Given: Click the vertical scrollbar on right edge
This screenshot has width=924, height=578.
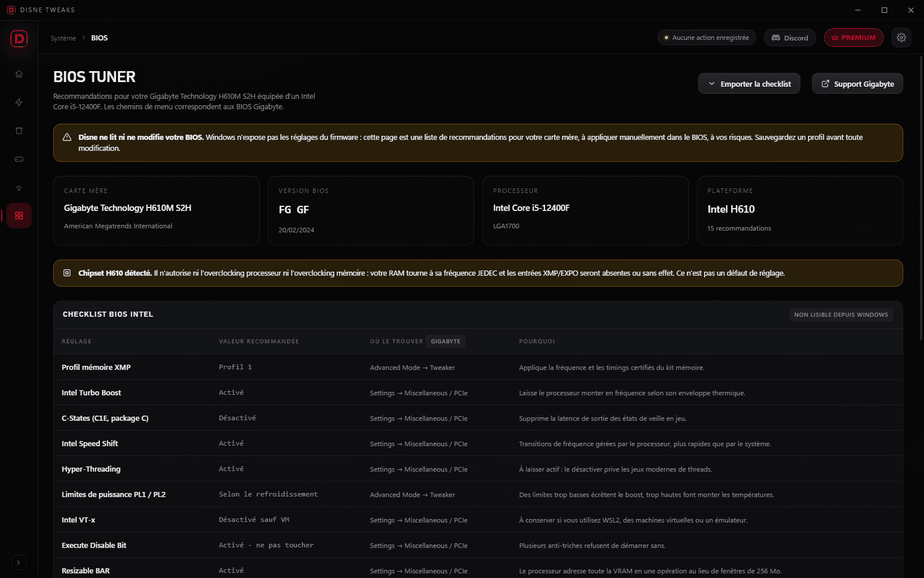Looking at the screenshot, I should (x=921, y=198).
